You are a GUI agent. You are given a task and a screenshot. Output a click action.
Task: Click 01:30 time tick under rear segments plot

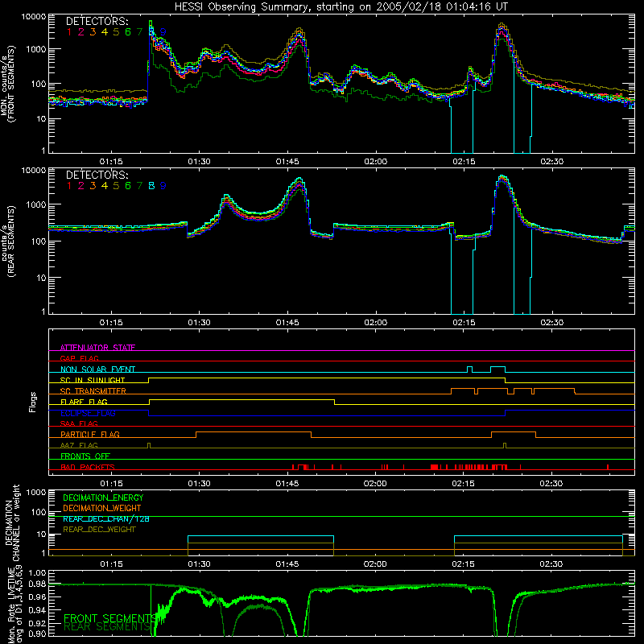[x=199, y=323]
